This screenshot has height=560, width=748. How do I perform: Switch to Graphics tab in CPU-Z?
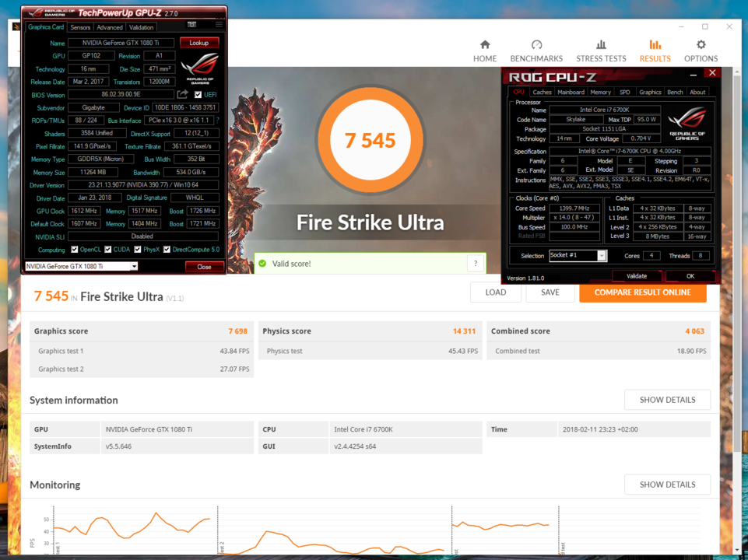click(650, 93)
